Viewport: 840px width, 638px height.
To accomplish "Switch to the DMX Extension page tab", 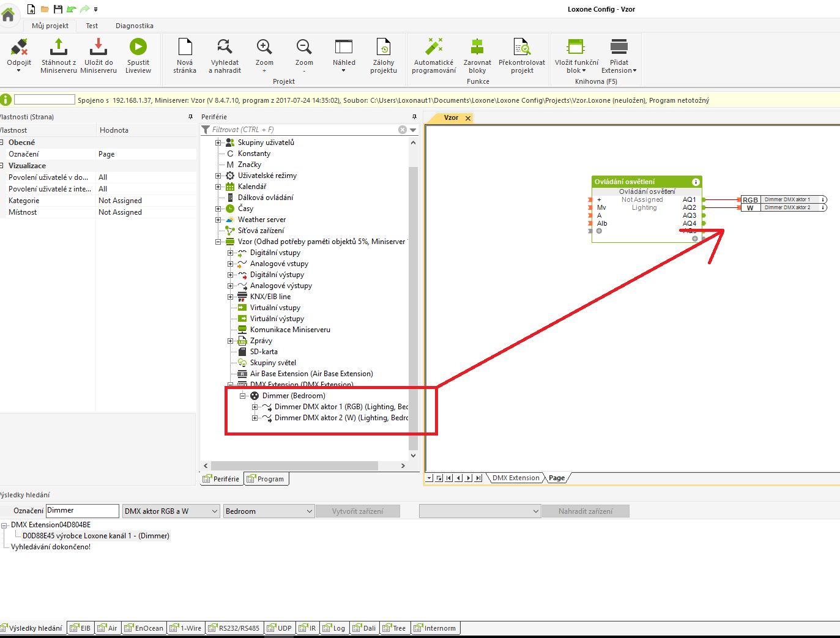I will [516, 478].
